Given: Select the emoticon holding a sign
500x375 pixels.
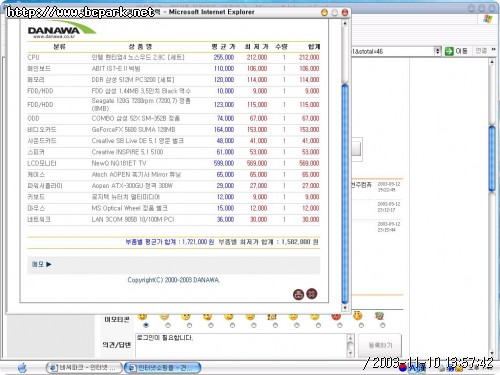Looking at the screenshot, I should [272, 317].
